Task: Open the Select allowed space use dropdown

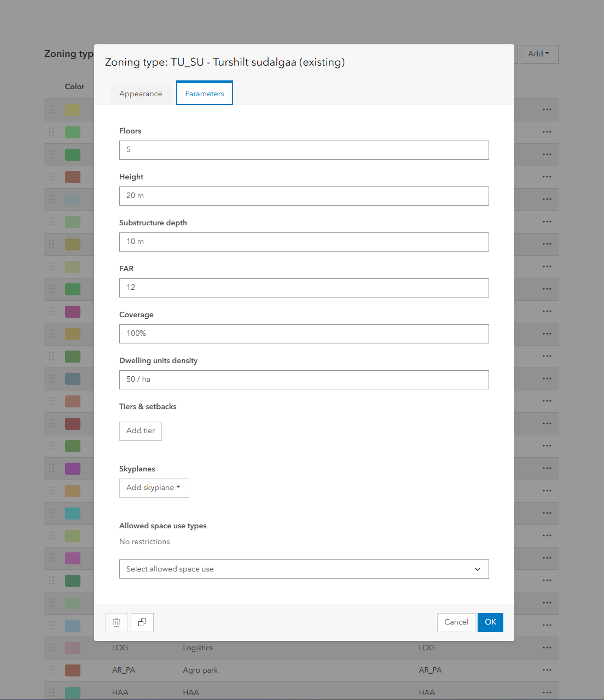Action: [x=304, y=569]
